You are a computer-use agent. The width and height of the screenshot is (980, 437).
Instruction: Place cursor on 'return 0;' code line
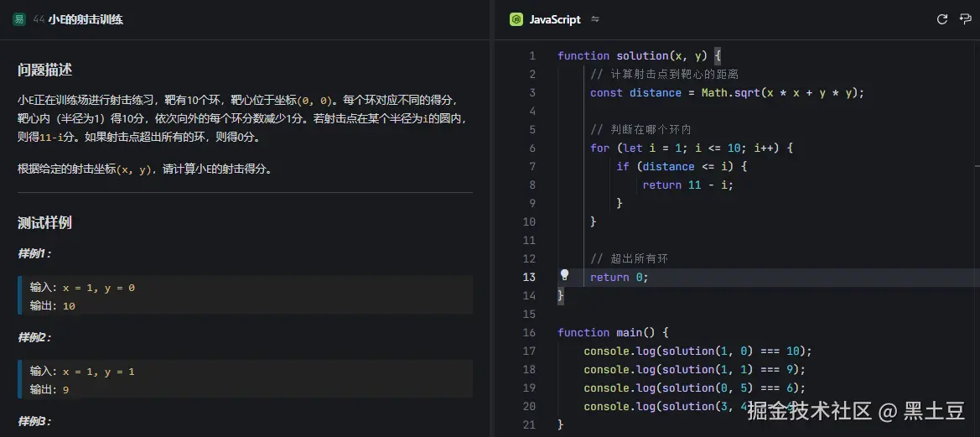click(619, 277)
